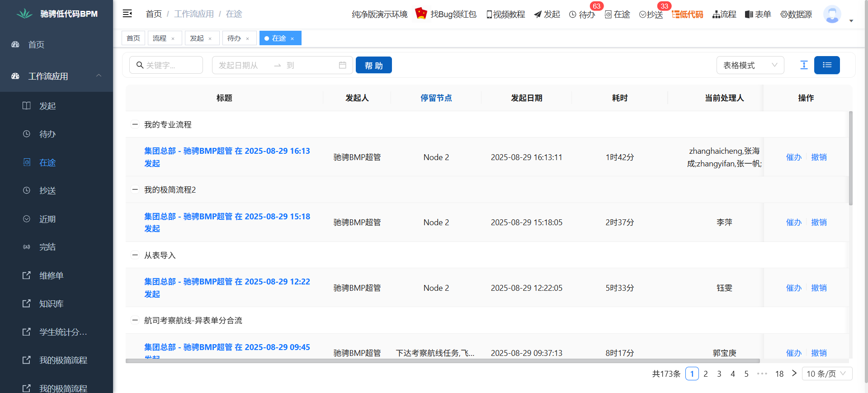
Task: Open the 低代码 header icon
Action: (x=687, y=14)
